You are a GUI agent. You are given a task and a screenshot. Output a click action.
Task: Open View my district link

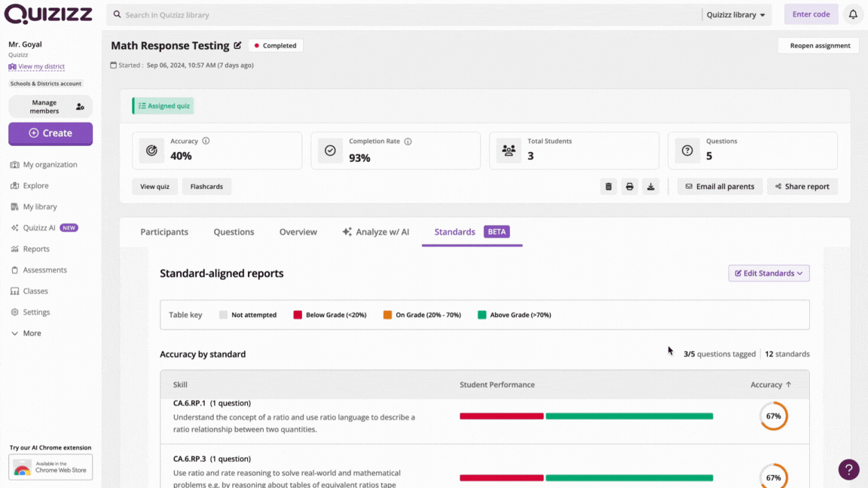point(36,66)
